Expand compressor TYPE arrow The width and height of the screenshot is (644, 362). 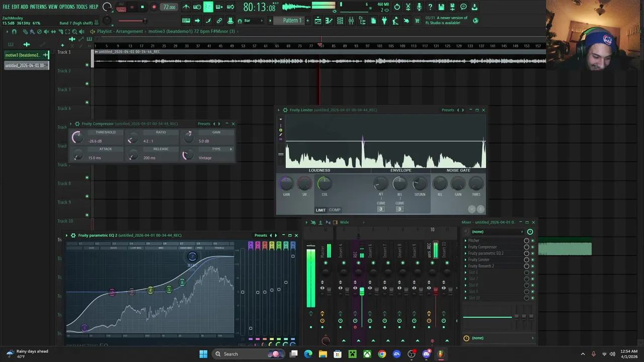pos(231,149)
